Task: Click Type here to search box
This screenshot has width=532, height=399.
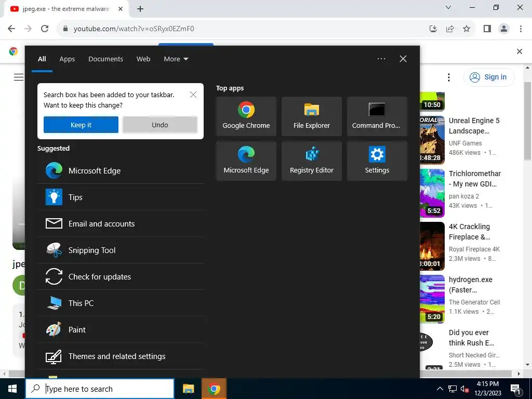Action: tap(100, 389)
